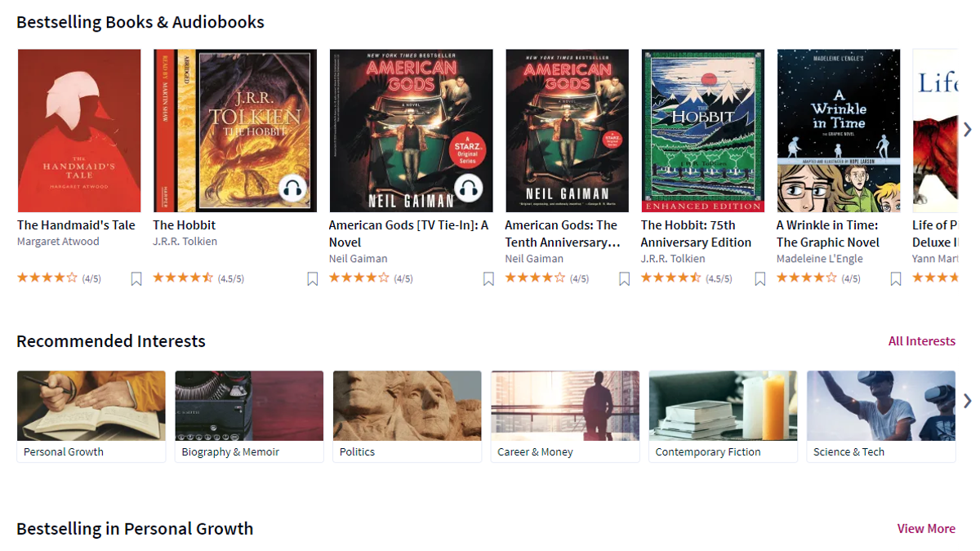980x551 pixels.
Task: Open the Politics interest category
Action: click(408, 417)
